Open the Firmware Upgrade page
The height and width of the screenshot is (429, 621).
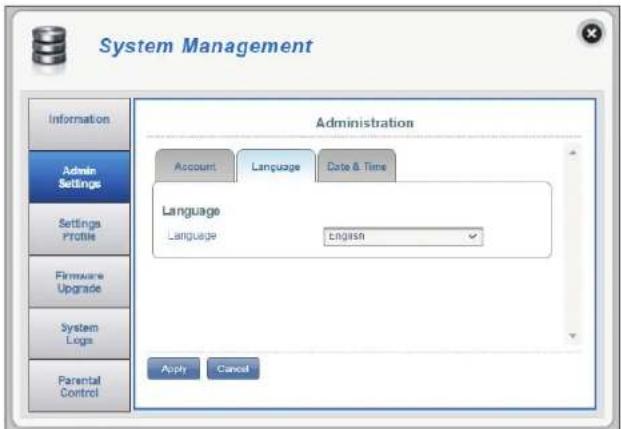(x=79, y=281)
